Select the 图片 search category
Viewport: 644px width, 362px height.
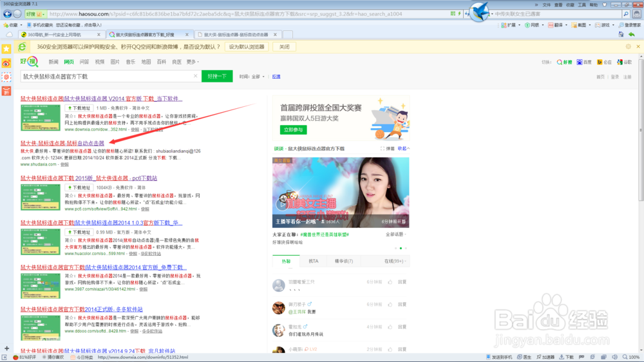click(115, 62)
